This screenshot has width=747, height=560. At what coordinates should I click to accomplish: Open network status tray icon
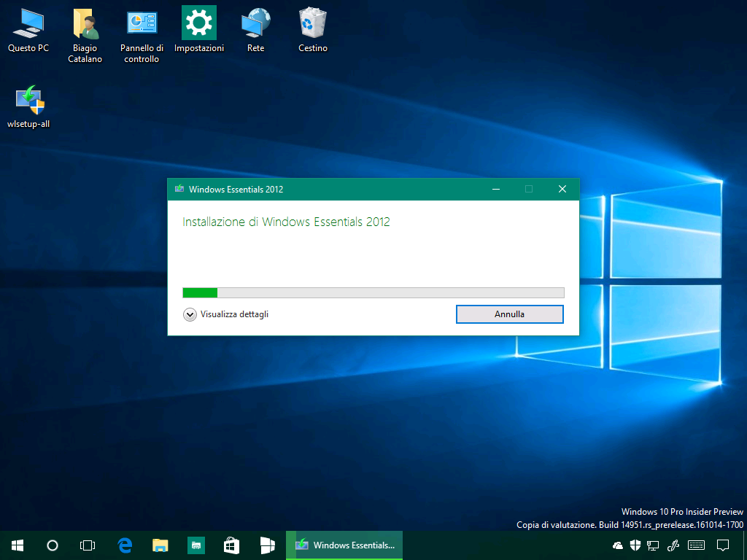(653, 545)
